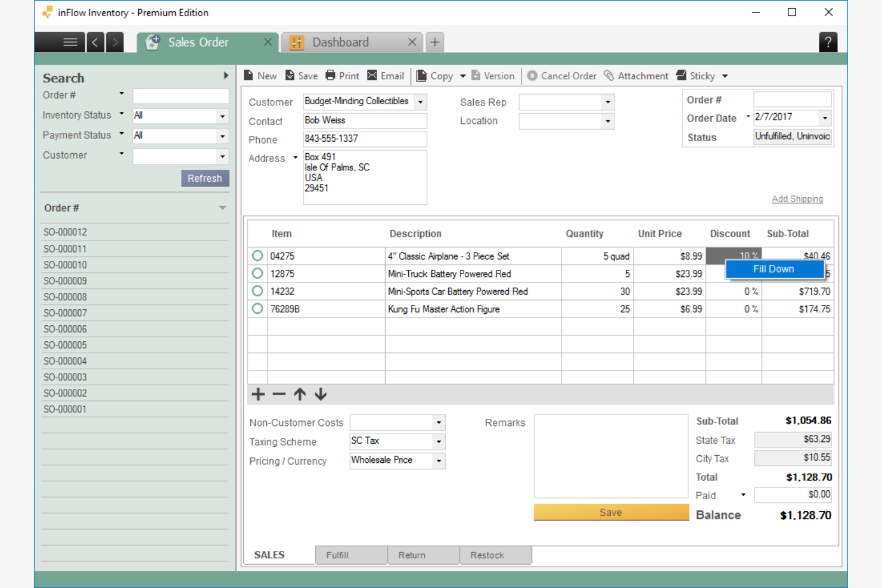Open the Fulfill tab

tap(351, 555)
